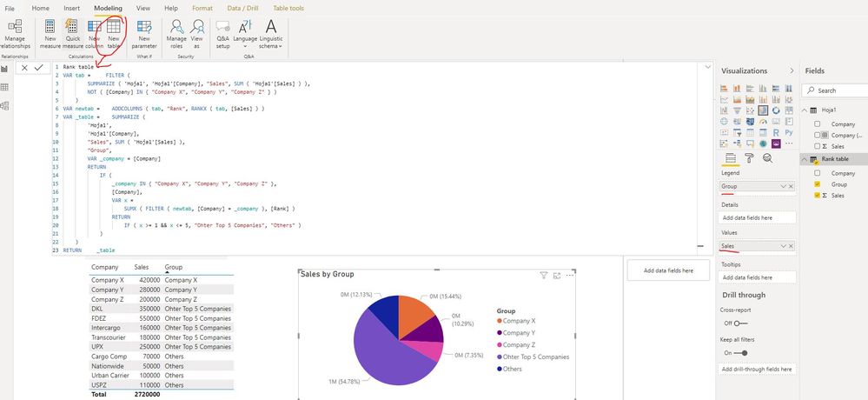868x400 pixels.
Task: Collapse the Visualizations pane
Action: coord(792,71)
